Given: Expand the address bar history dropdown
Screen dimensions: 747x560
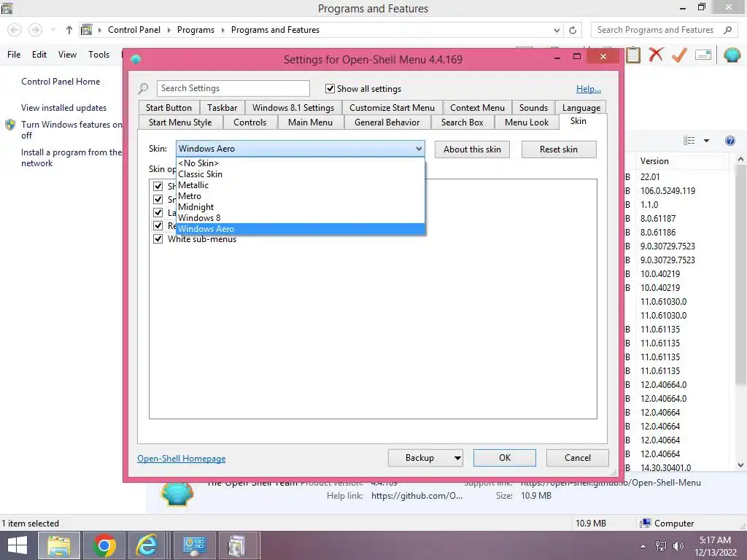Looking at the screenshot, I should tap(557, 30).
